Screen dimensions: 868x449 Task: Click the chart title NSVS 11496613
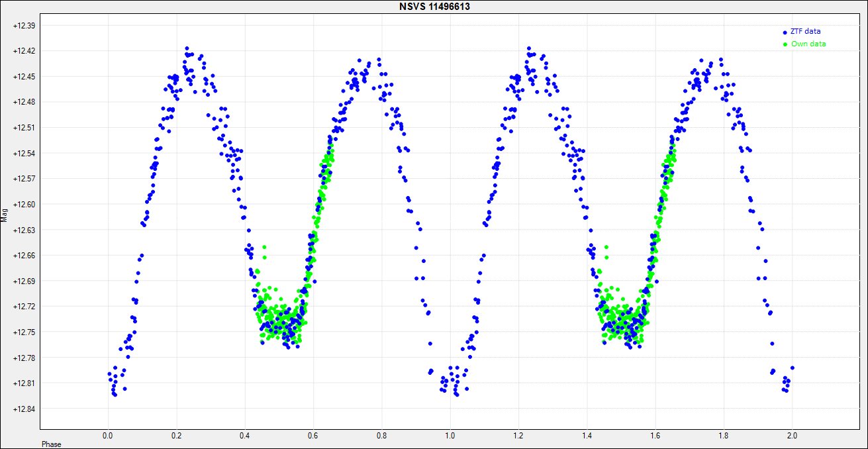[x=434, y=7]
